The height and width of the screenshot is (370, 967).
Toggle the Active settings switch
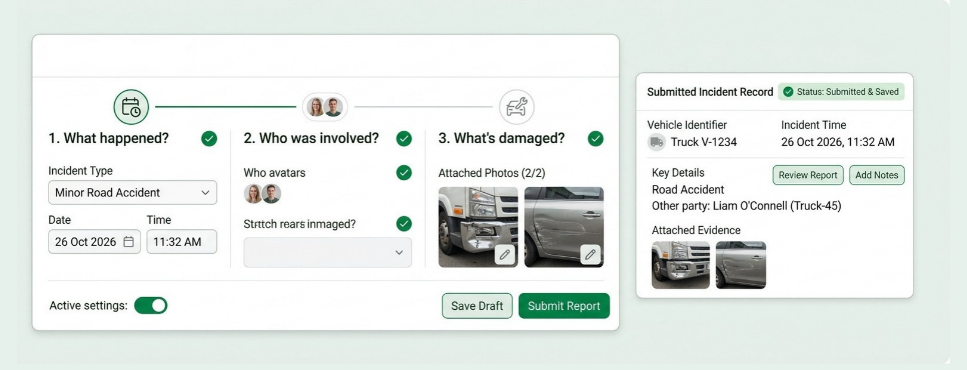151,305
